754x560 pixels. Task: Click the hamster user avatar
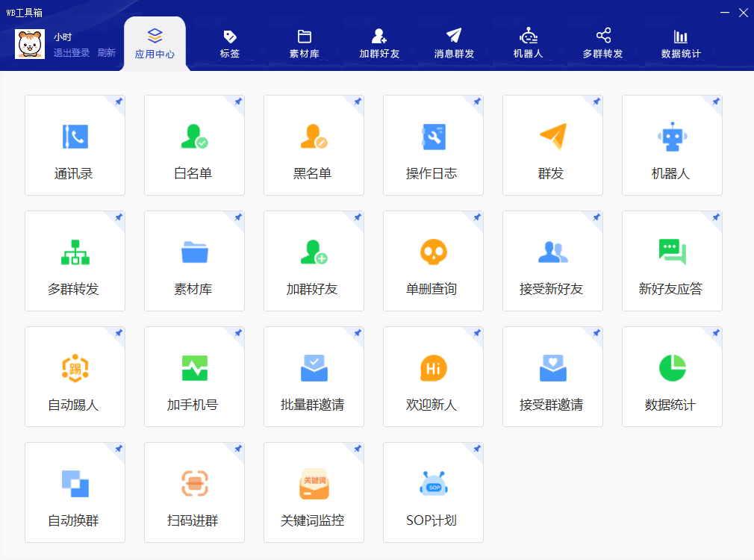(31, 44)
